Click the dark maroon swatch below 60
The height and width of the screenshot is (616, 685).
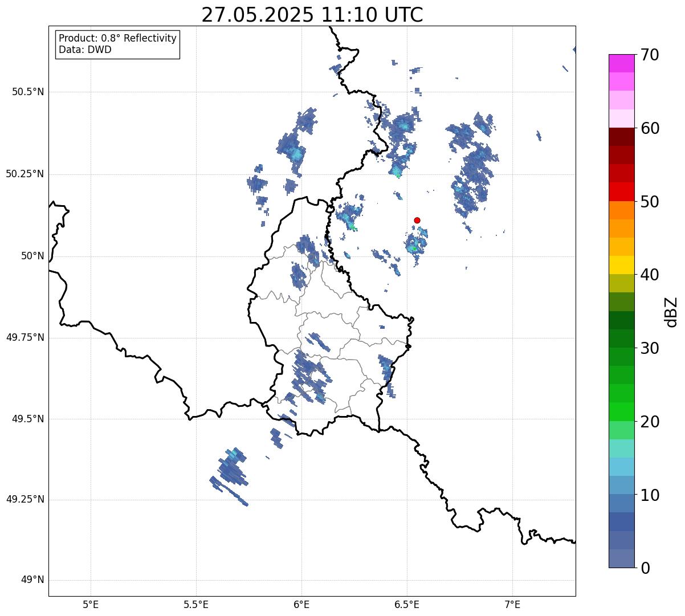(621, 137)
